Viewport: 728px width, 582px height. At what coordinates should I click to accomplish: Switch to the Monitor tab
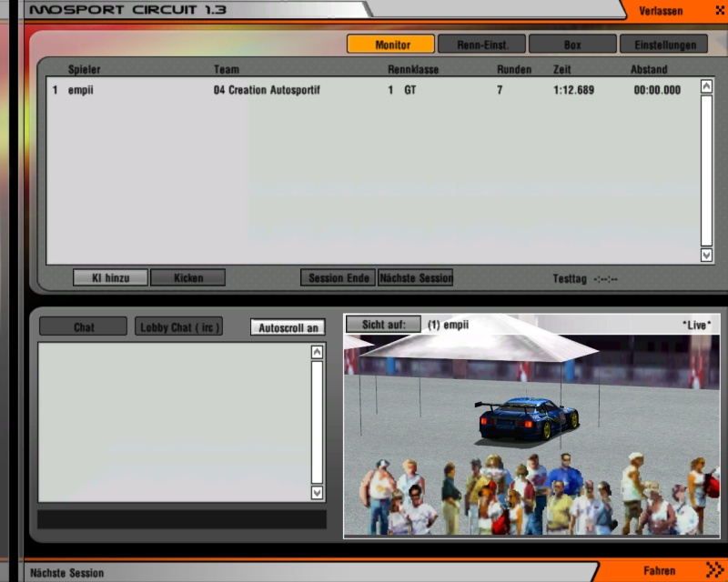pos(391,44)
